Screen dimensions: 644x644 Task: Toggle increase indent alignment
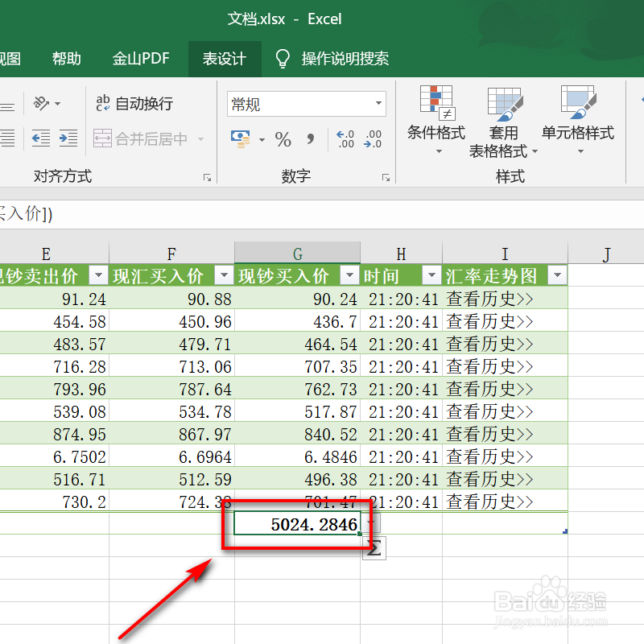click(x=68, y=138)
